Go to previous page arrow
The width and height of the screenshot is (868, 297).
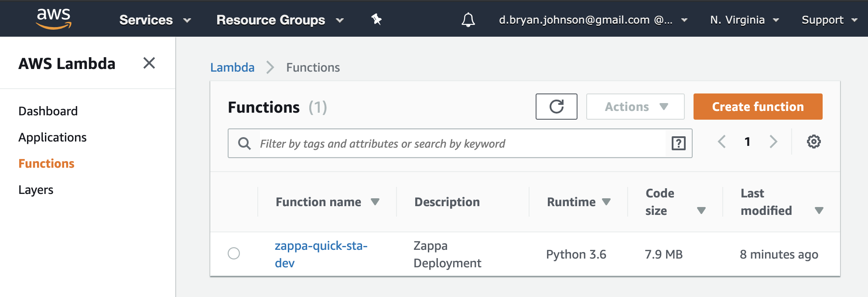[722, 142]
